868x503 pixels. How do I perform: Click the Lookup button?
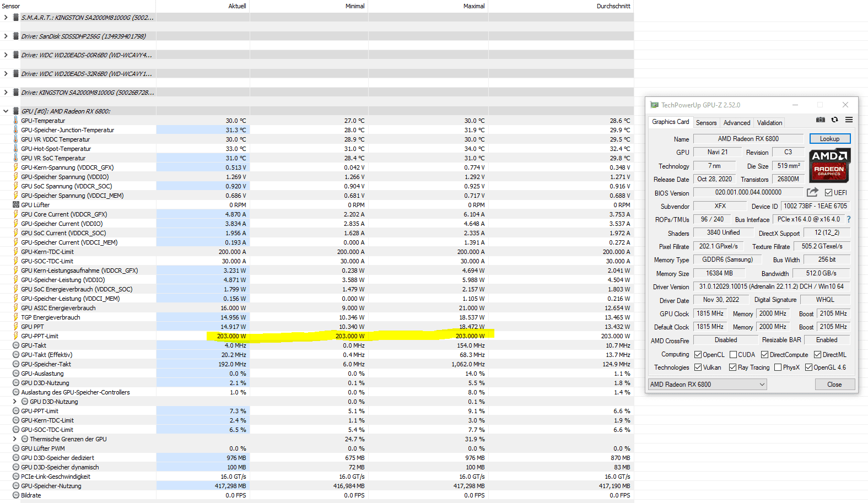click(829, 139)
